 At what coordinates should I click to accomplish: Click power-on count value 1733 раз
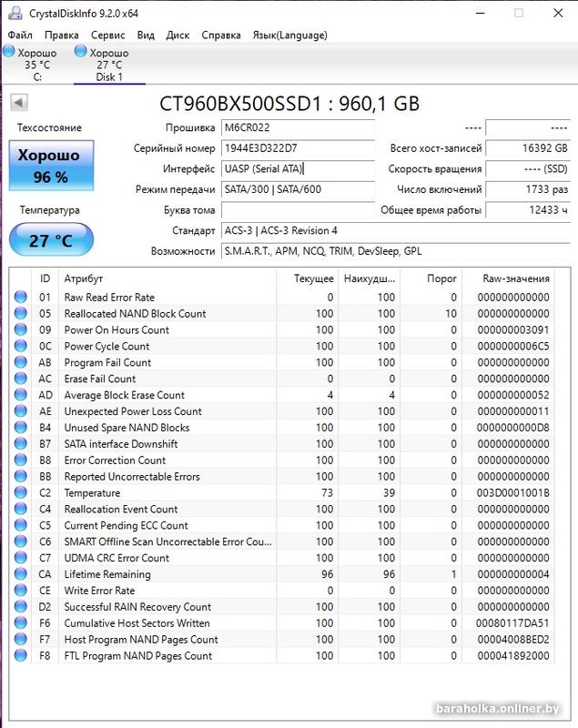point(527,189)
